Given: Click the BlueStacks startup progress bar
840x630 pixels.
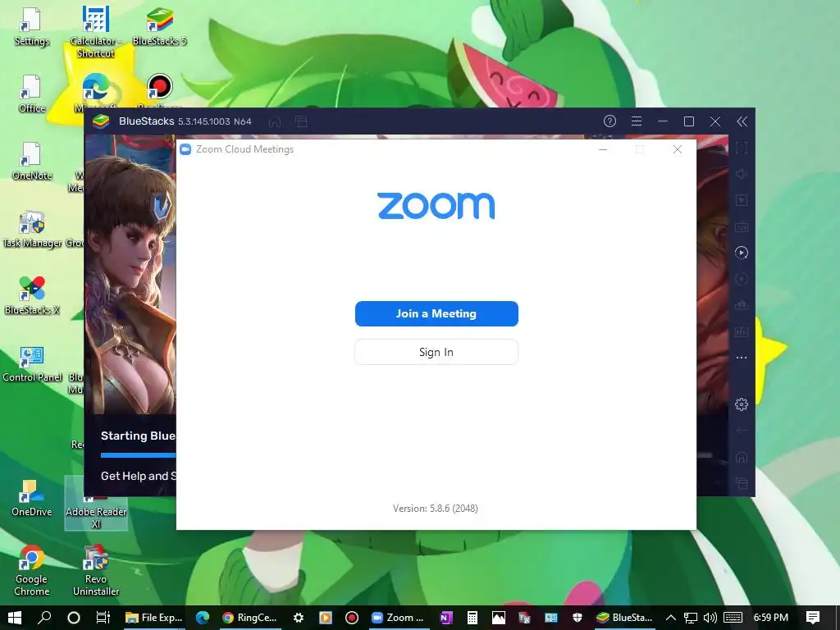Looking at the screenshot, I should pyautogui.click(x=138, y=455).
